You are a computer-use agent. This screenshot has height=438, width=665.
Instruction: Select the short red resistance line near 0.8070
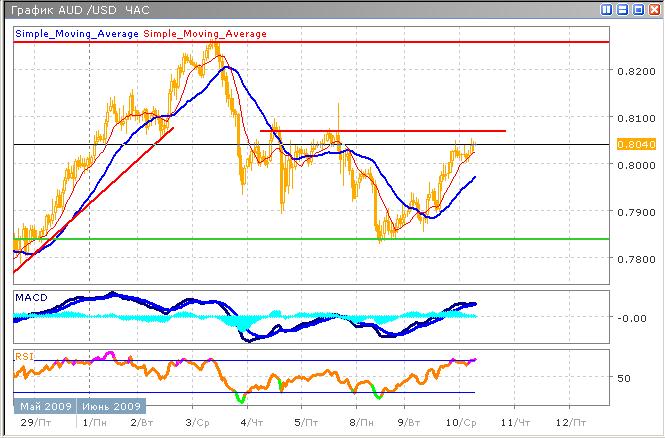coord(400,131)
